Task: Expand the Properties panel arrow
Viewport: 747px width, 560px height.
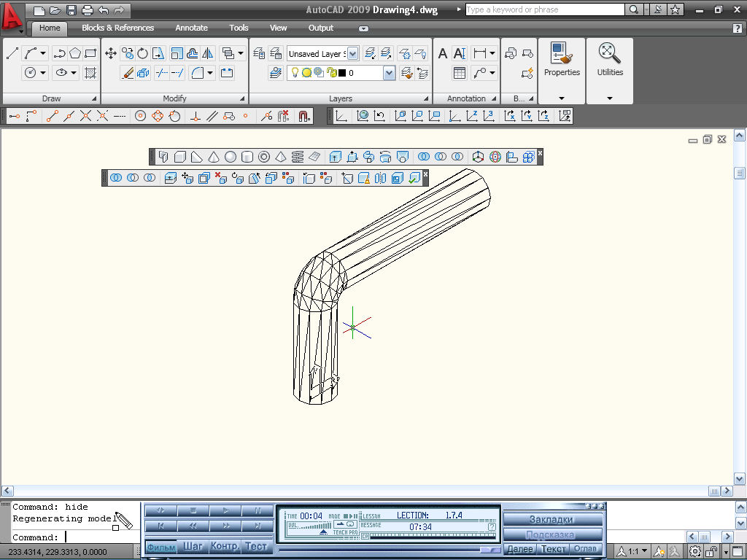Action: click(x=562, y=98)
